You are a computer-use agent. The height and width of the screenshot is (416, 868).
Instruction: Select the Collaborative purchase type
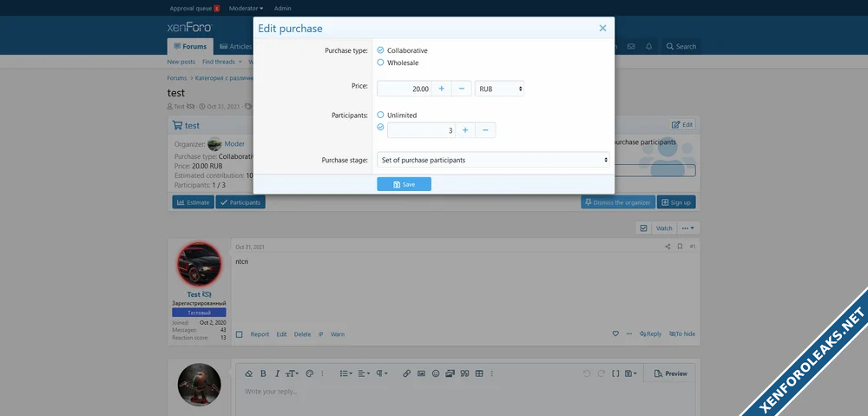380,50
